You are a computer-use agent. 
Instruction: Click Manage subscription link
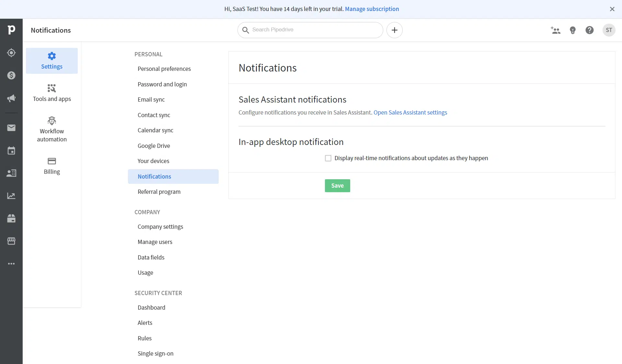tap(372, 9)
